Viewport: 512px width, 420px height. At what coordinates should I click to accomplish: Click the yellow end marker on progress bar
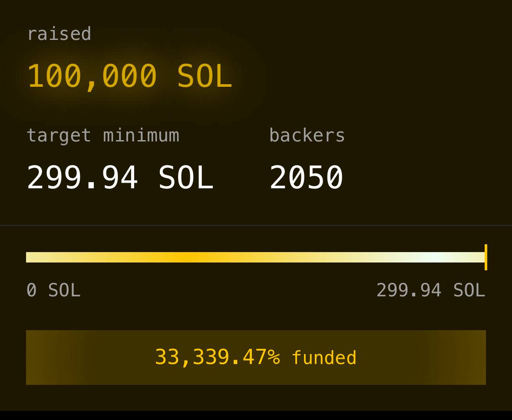click(486, 257)
